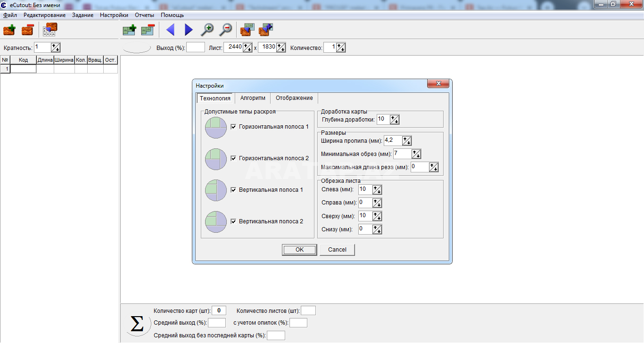Click the Длина column header
644x343 pixels.
pos(45,60)
